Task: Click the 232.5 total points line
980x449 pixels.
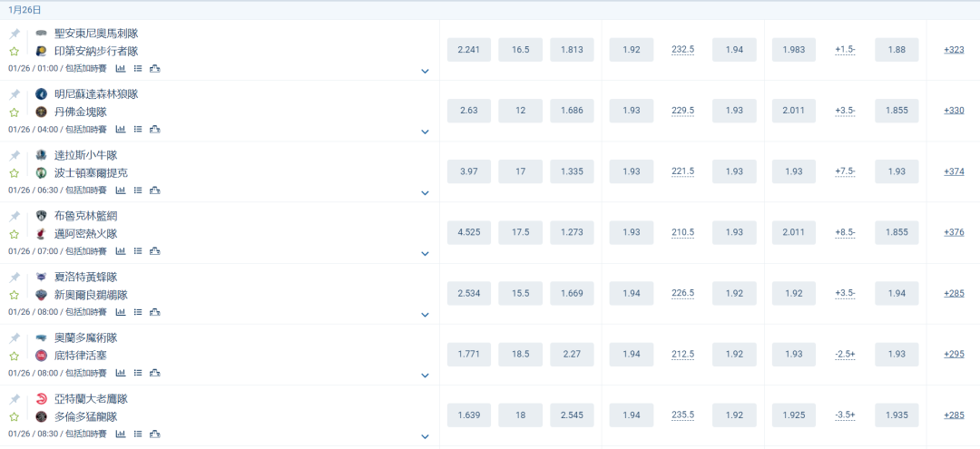Action: click(683, 50)
